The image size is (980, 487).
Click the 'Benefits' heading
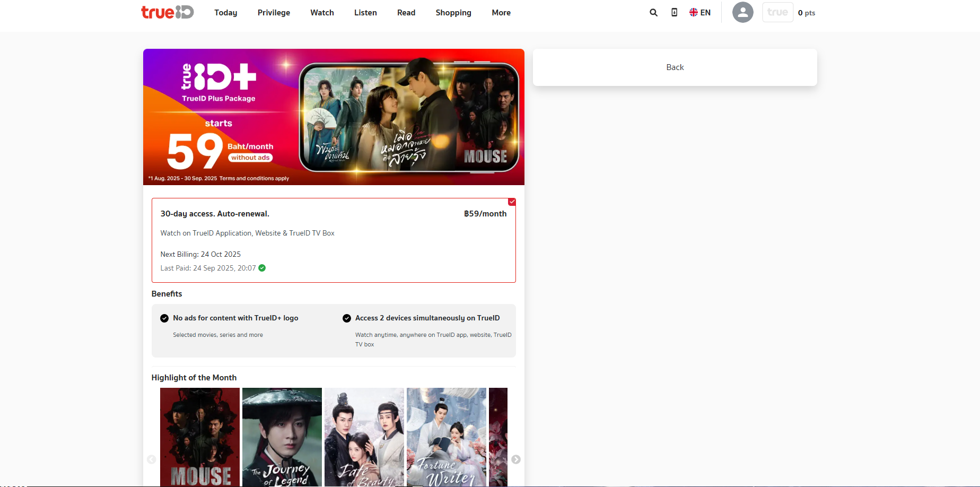click(x=167, y=294)
